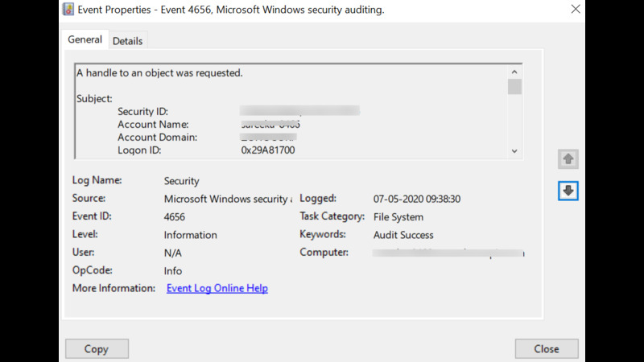Click the Logon ID value 0x29A81700

tap(268, 150)
